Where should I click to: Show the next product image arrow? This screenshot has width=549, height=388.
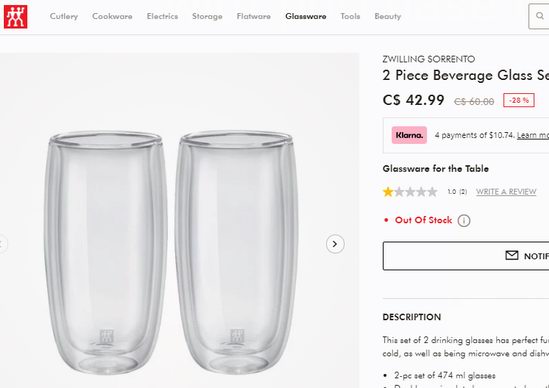pyautogui.click(x=335, y=244)
